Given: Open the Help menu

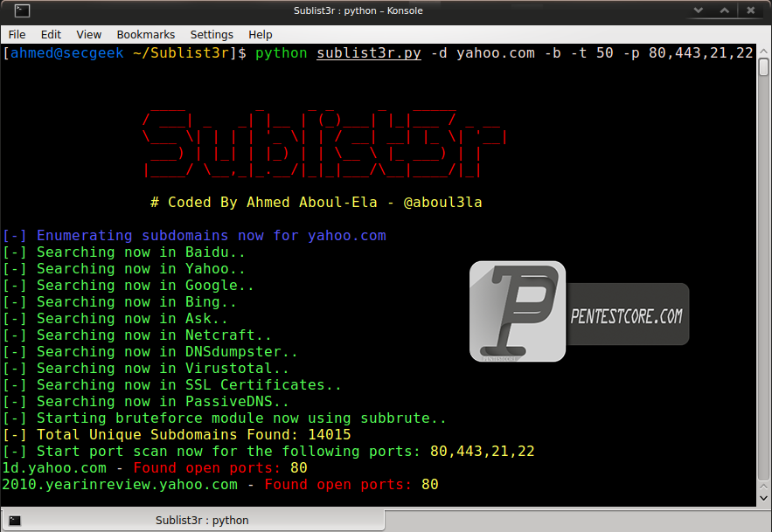Looking at the screenshot, I should click(x=260, y=34).
